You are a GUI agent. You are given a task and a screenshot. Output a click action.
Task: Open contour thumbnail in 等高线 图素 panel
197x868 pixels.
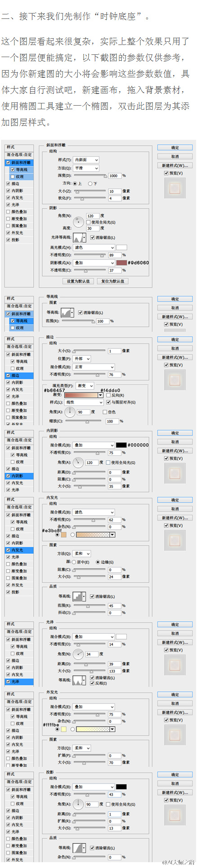[x=67, y=312]
